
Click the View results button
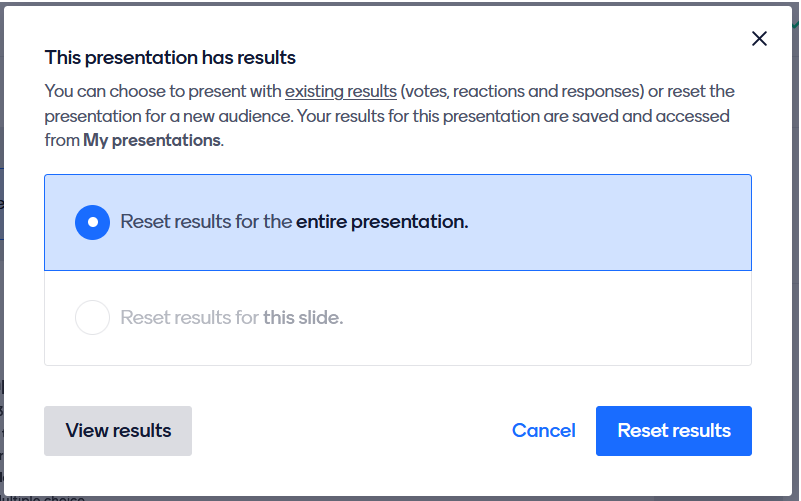coord(118,431)
